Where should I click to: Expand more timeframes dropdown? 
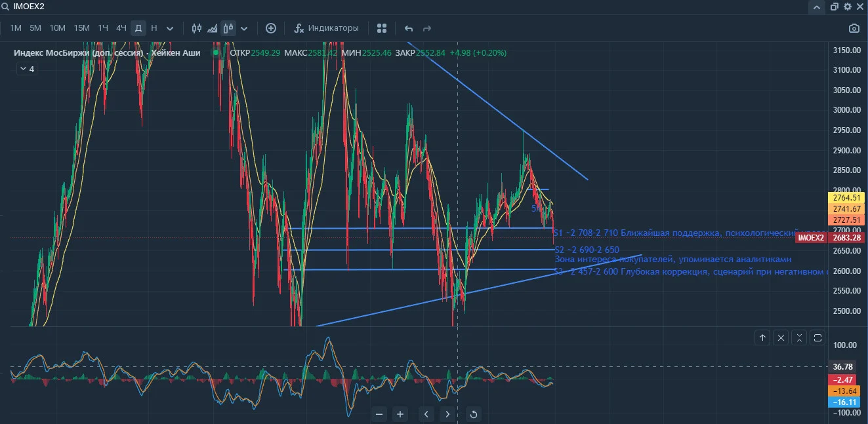[x=170, y=28]
